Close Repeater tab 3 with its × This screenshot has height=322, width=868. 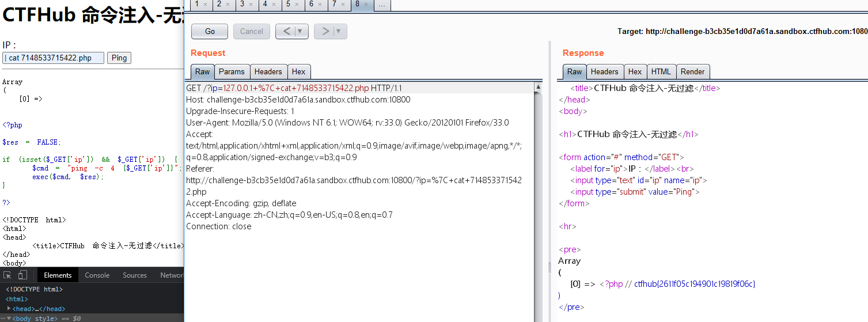[x=251, y=4]
